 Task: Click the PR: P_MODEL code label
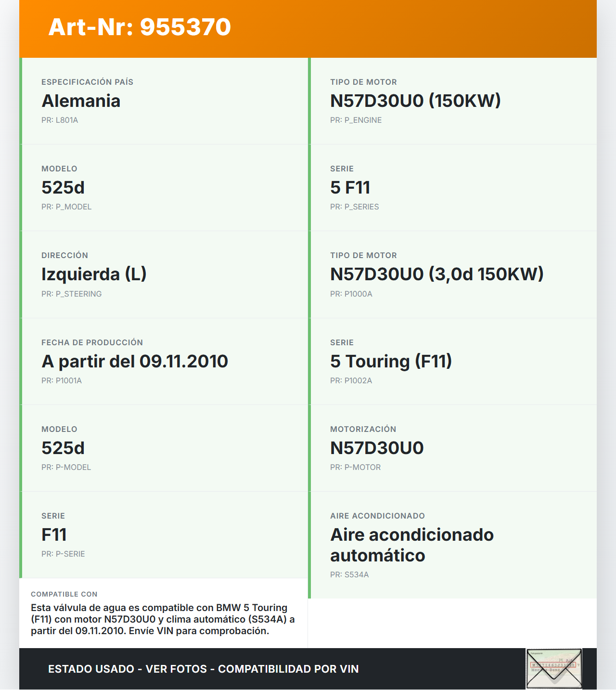point(66,207)
